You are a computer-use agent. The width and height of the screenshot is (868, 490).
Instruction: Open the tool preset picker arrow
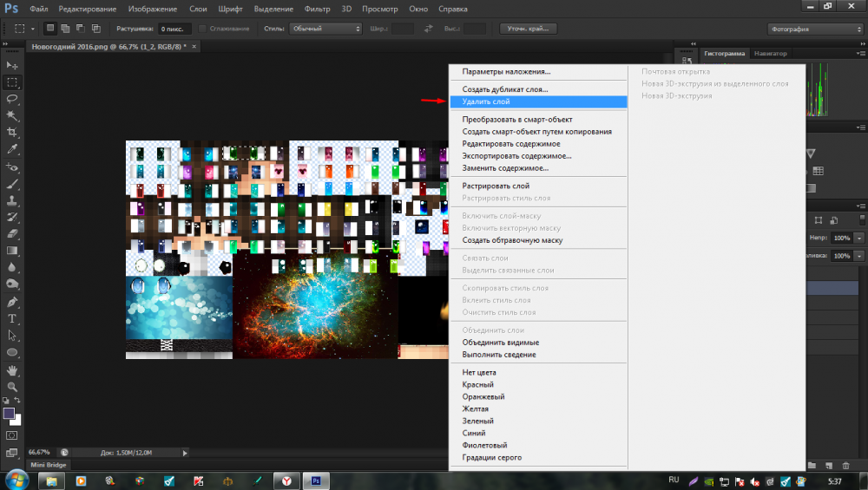point(33,29)
